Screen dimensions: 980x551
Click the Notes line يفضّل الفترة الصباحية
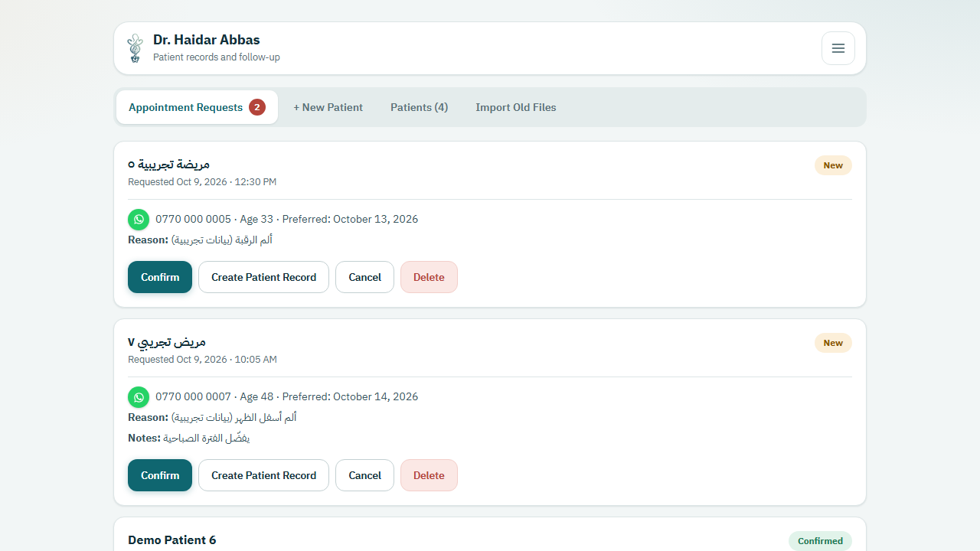click(x=189, y=439)
